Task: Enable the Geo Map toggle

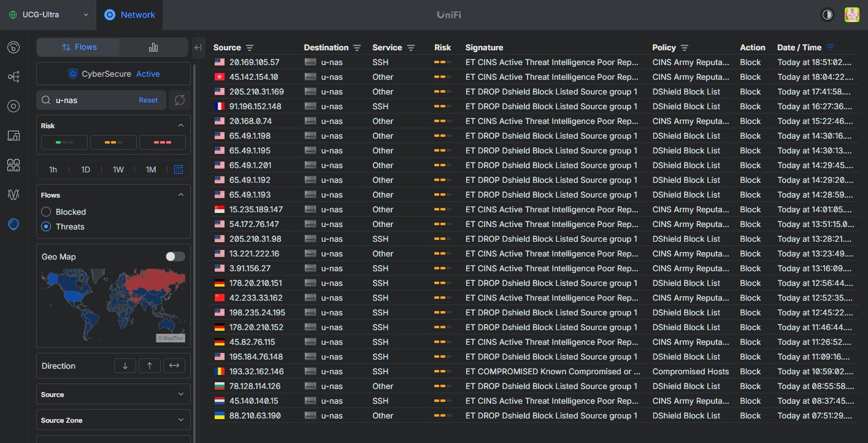Action: tap(175, 256)
